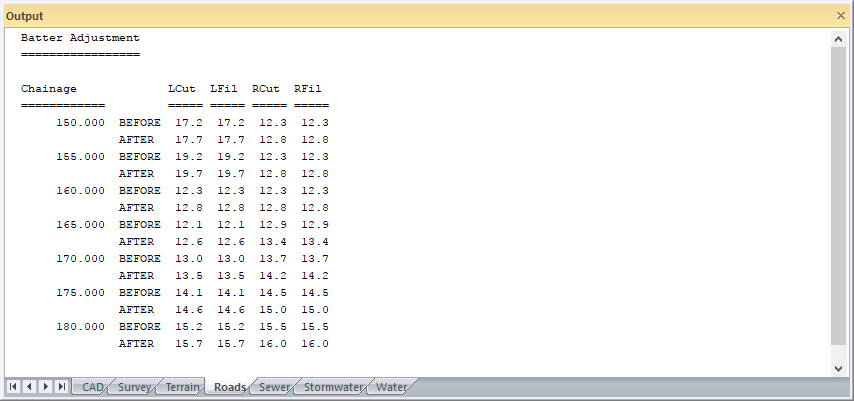Jump to first tab using navigation arrow
Viewport: 854px width, 401px height.
(x=14, y=386)
